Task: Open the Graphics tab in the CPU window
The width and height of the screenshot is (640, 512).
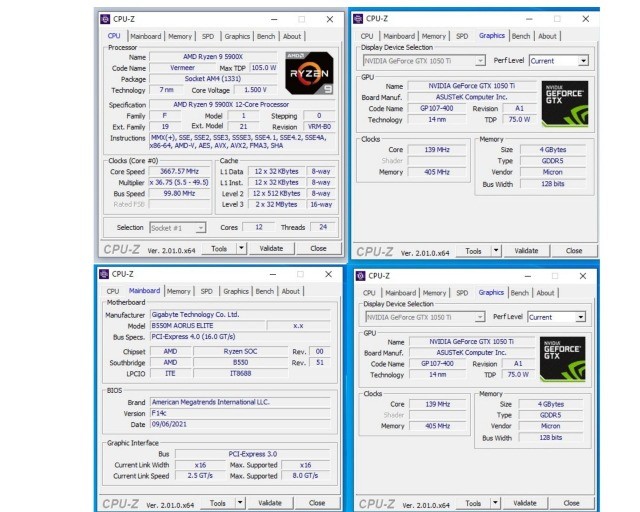Action: click(237, 36)
